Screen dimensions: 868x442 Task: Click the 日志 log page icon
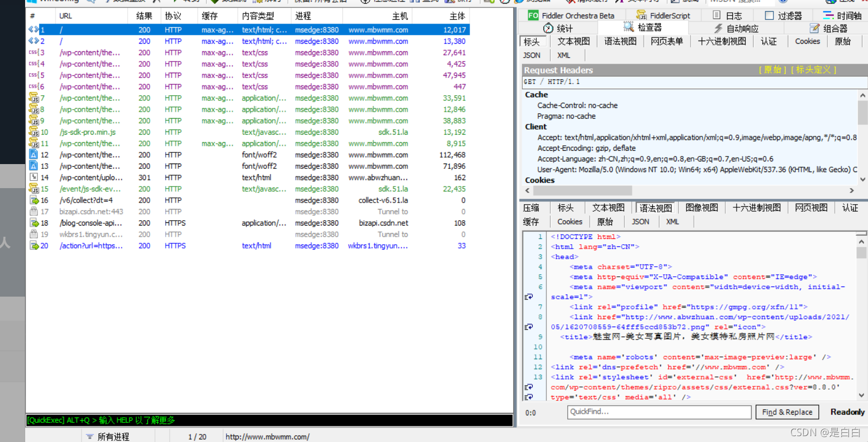tap(717, 15)
